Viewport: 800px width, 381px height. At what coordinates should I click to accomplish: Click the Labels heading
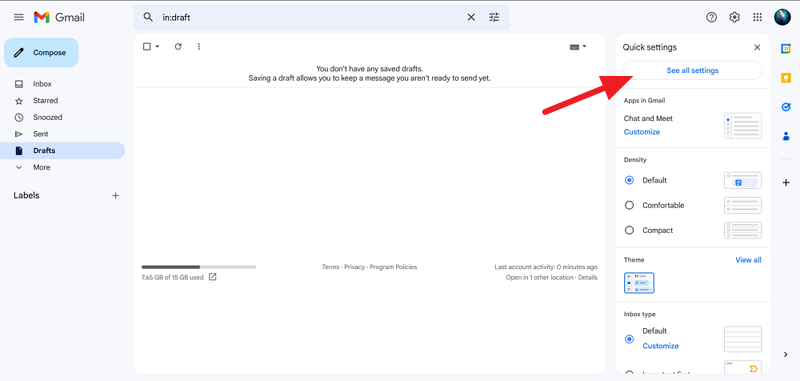coord(27,195)
